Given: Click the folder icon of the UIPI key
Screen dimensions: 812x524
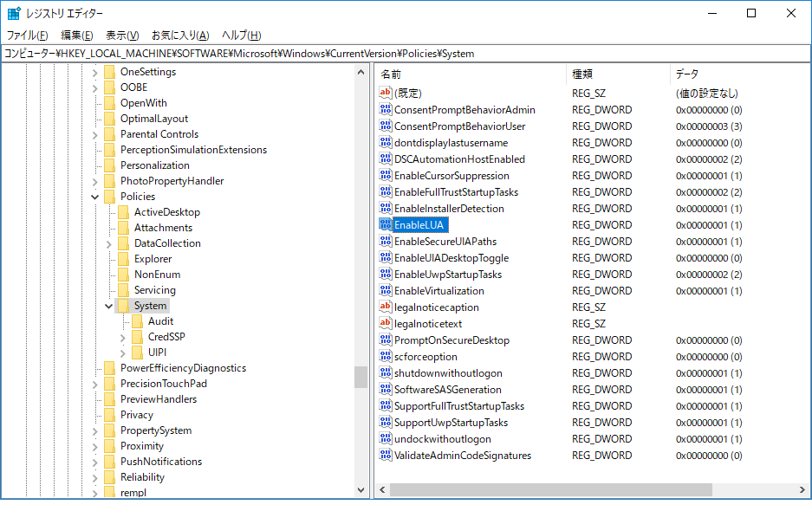Looking at the screenshot, I should click(x=137, y=353).
